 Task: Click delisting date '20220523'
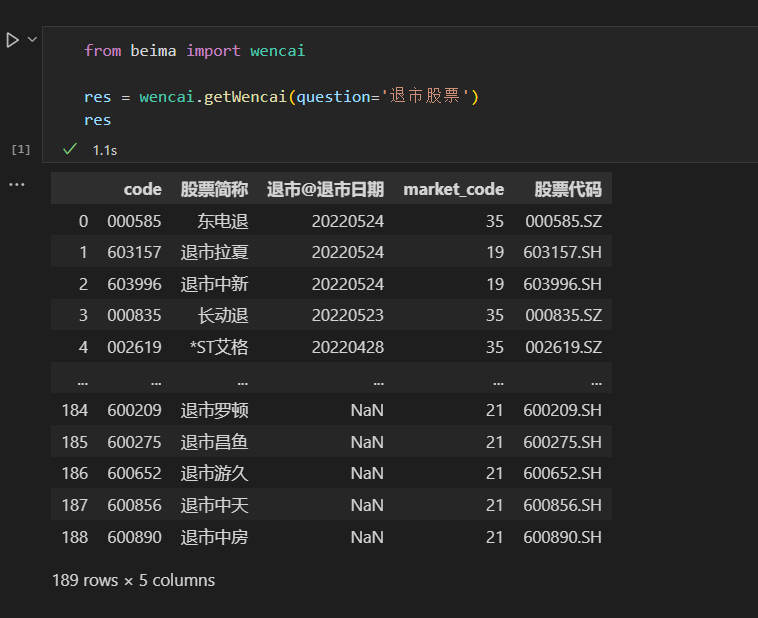coord(348,315)
